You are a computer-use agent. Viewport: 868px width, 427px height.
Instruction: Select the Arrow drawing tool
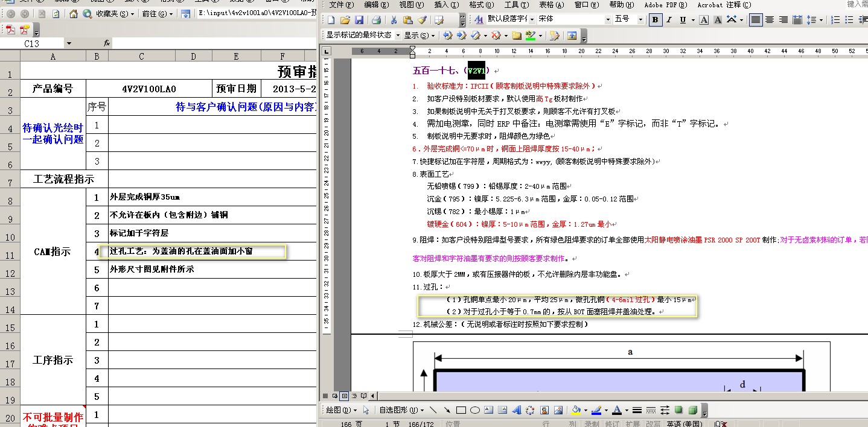(447, 410)
